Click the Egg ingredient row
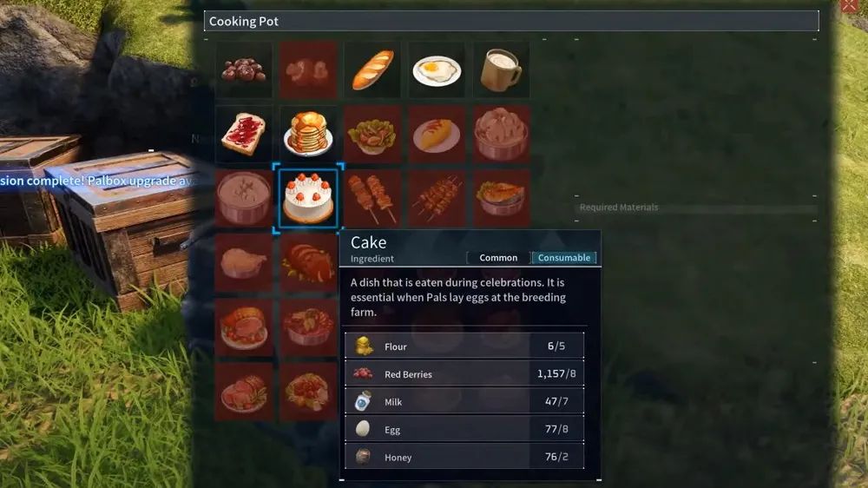This screenshot has width=868, height=488. (x=464, y=429)
